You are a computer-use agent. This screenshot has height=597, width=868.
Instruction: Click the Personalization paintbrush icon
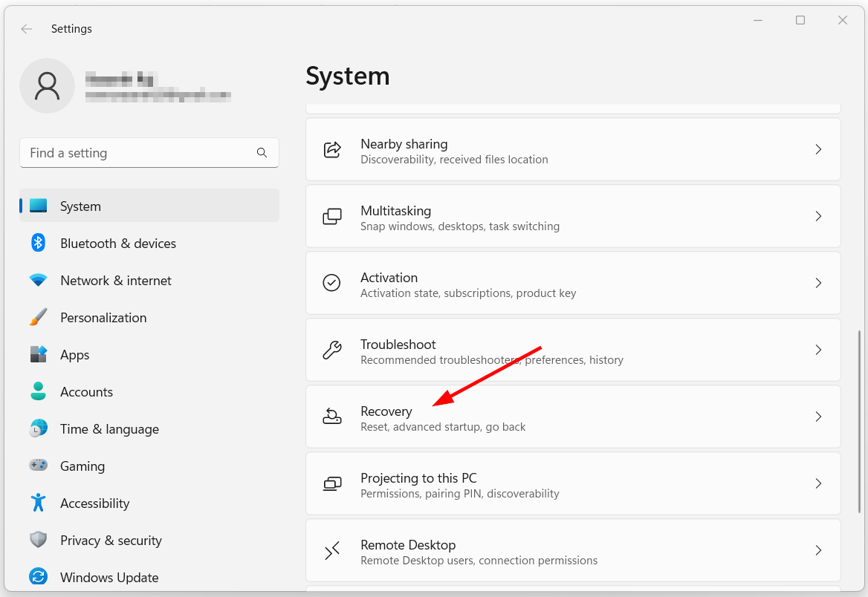38,317
